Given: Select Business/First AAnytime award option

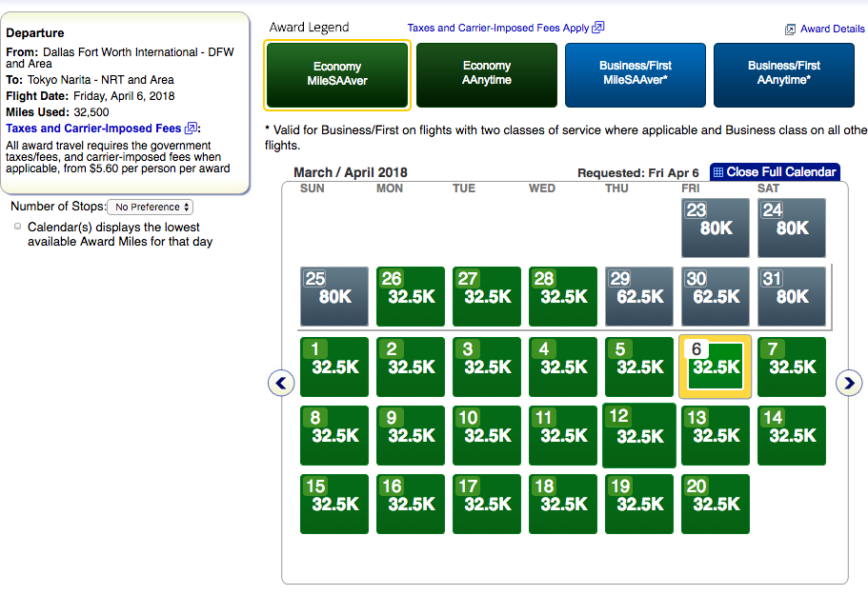Looking at the screenshot, I should 784,74.
